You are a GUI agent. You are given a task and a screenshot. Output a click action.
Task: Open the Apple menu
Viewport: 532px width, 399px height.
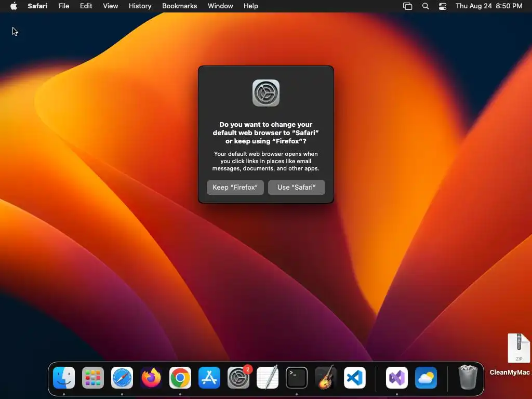(x=14, y=6)
